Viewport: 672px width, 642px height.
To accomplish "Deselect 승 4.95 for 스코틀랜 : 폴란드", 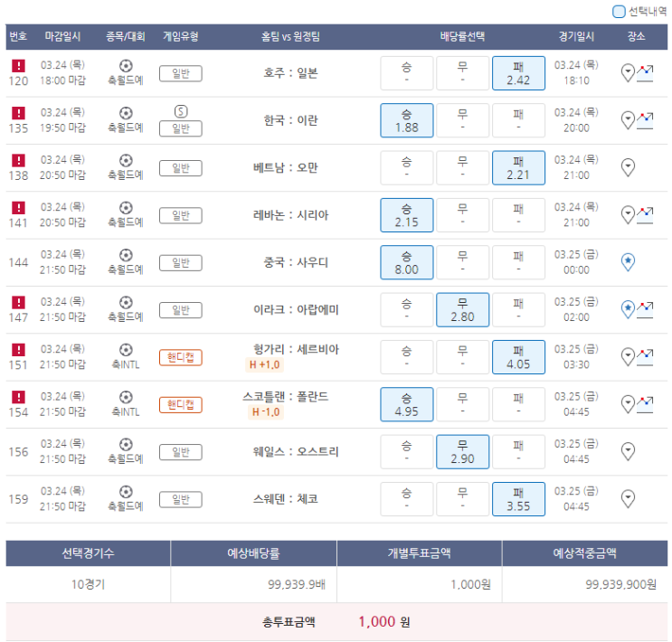I will click(407, 404).
